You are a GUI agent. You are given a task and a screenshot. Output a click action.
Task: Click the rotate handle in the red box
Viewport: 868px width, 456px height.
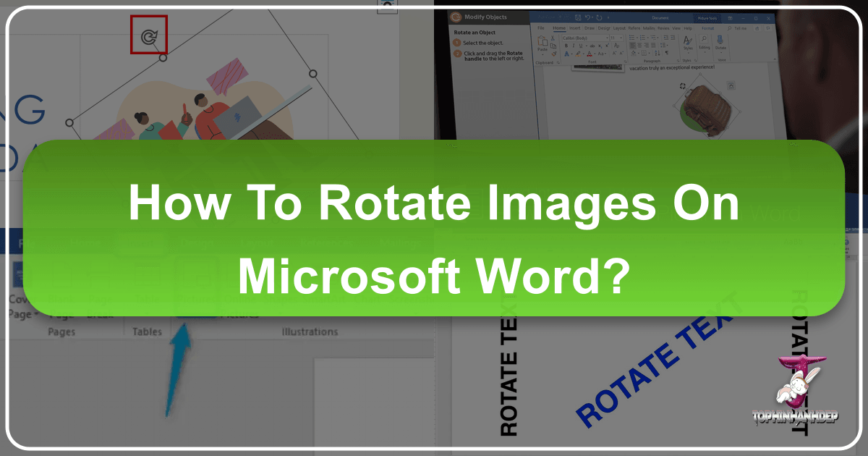click(x=148, y=36)
